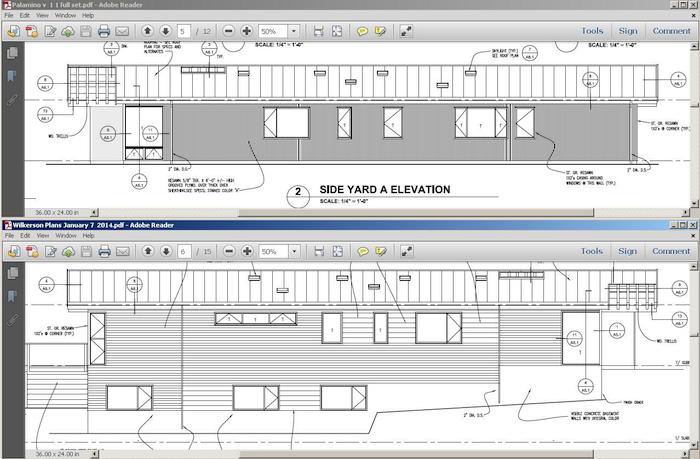Viewport: 700px width, 459px height.
Task: Click page number field in Palamino window
Action: click(183, 31)
